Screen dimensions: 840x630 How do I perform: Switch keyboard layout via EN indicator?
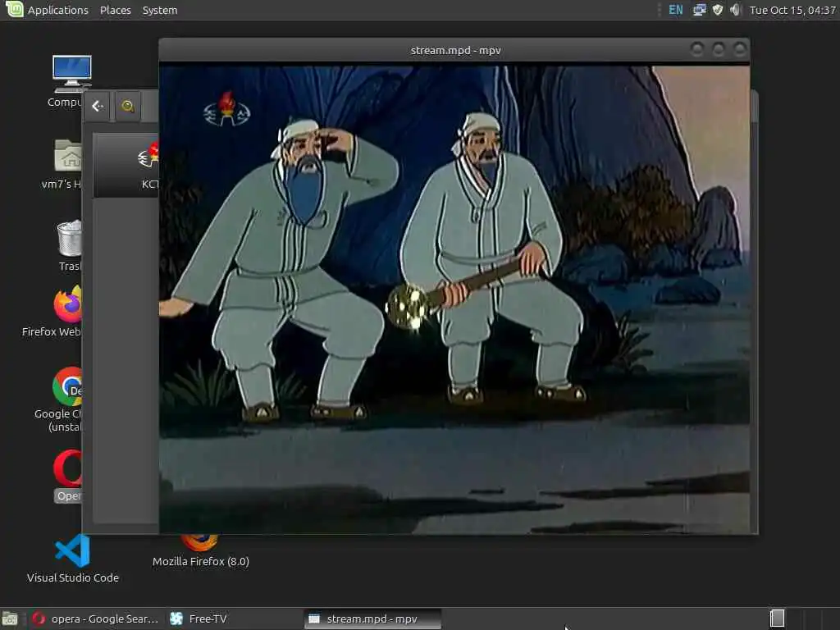coord(676,10)
